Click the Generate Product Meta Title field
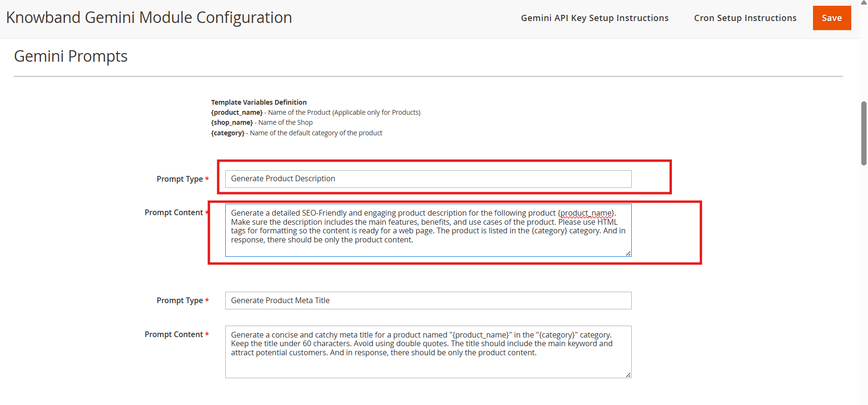Viewport: 868px width, 405px height. (x=428, y=300)
